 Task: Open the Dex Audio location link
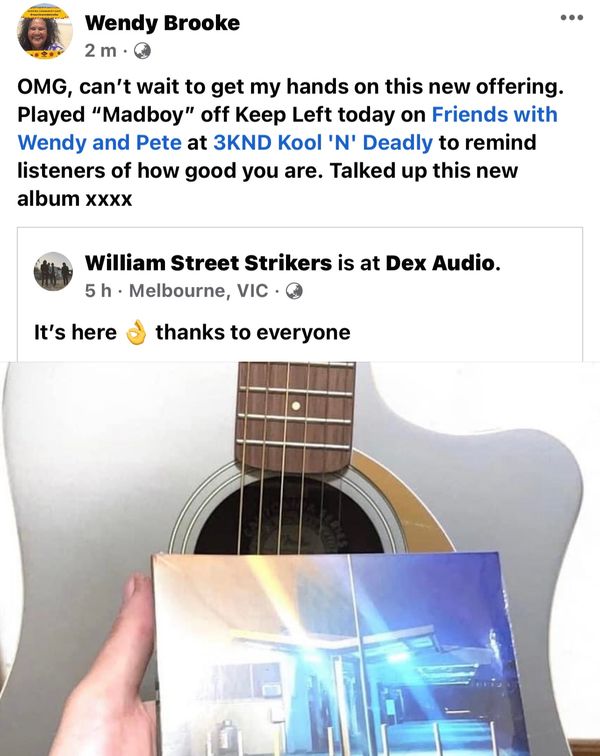click(440, 263)
